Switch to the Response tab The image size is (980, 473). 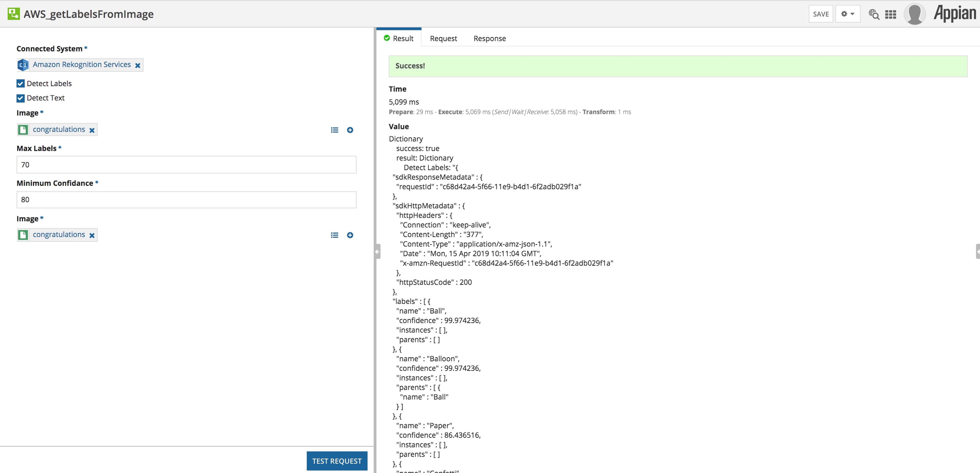[x=490, y=39]
